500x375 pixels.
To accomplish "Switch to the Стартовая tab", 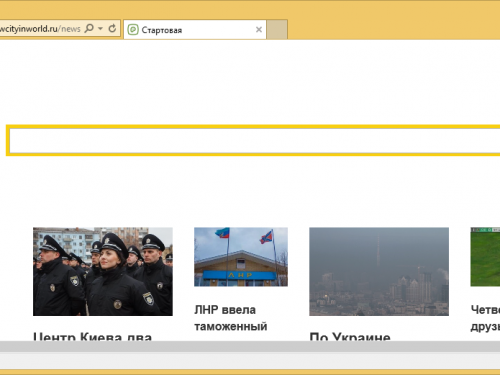I will 195,30.
